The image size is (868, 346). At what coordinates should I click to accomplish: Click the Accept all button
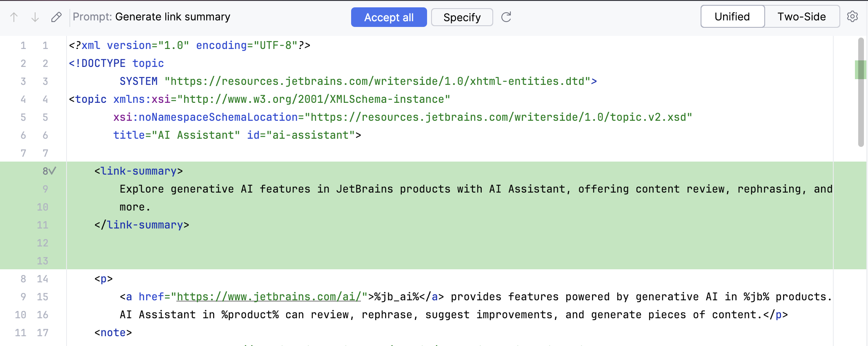[x=389, y=17]
